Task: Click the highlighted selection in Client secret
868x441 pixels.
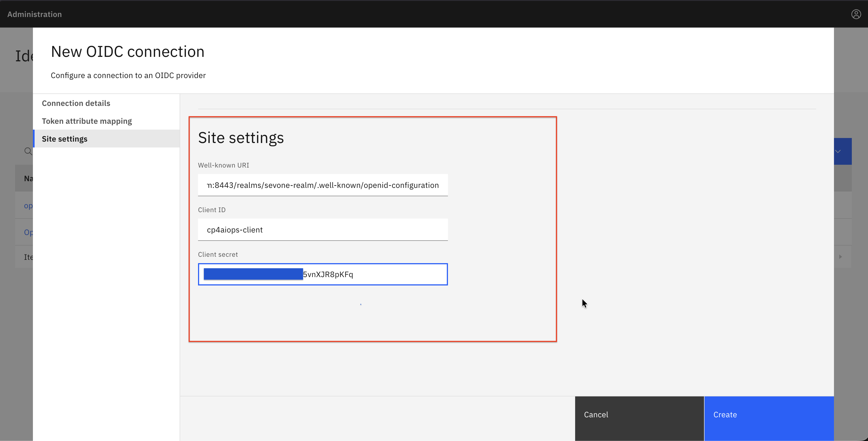Action: pyautogui.click(x=253, y=274)
